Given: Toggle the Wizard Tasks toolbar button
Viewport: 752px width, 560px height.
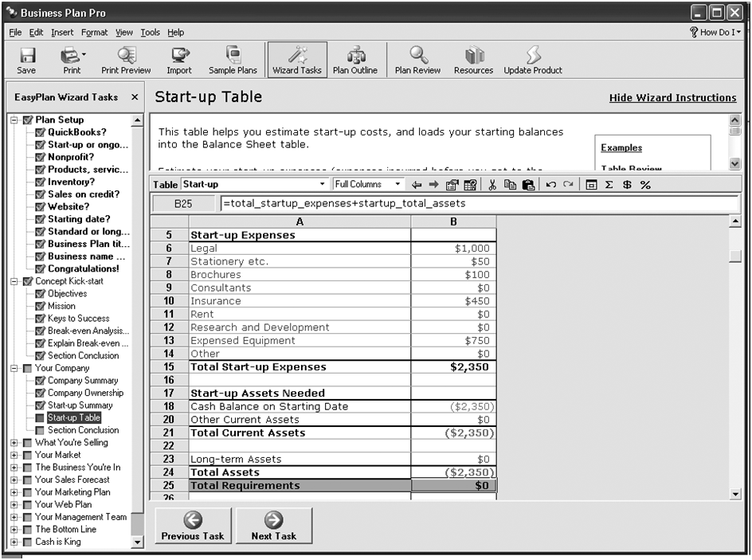Looking at the screenshot, I should click(297, 60).
